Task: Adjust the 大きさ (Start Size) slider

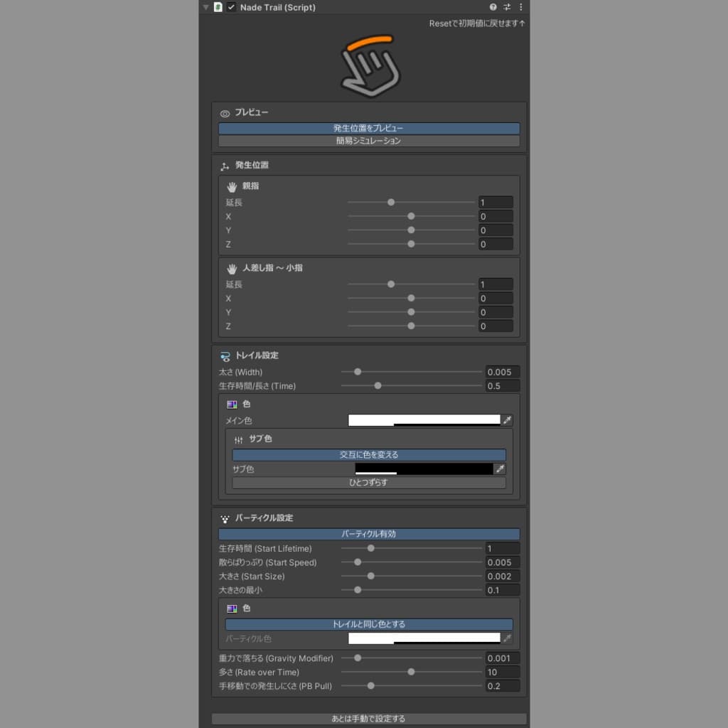Action: pyautogui.click(x=412, y=576)
